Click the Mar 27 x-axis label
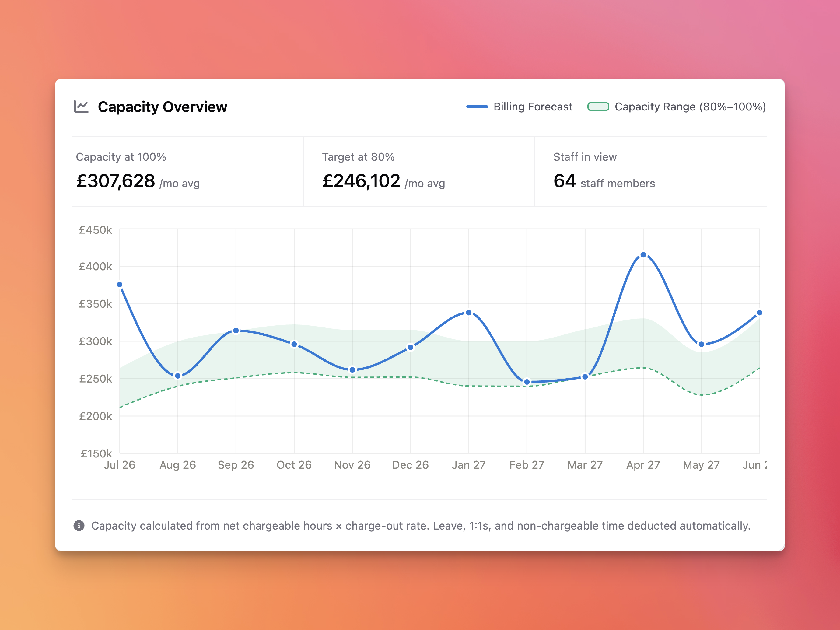The width and height of the screenshot is (840, 630). click(x=585, y=465)
